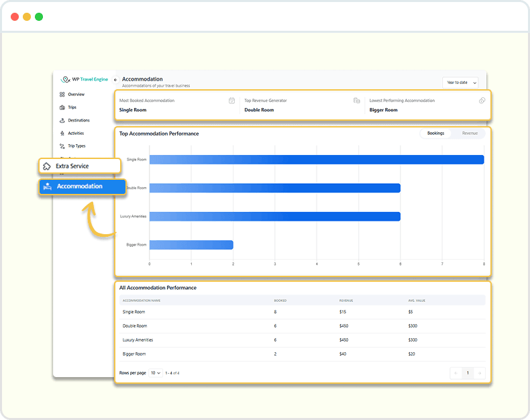Click the $20 average value cell
This screenshot has height=420, width=530.
[x=412, y=354]
